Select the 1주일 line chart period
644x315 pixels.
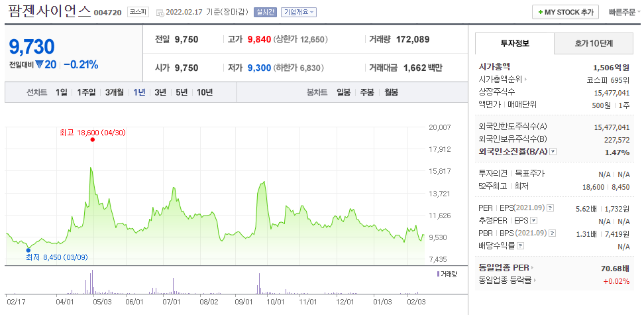point(86,93)
